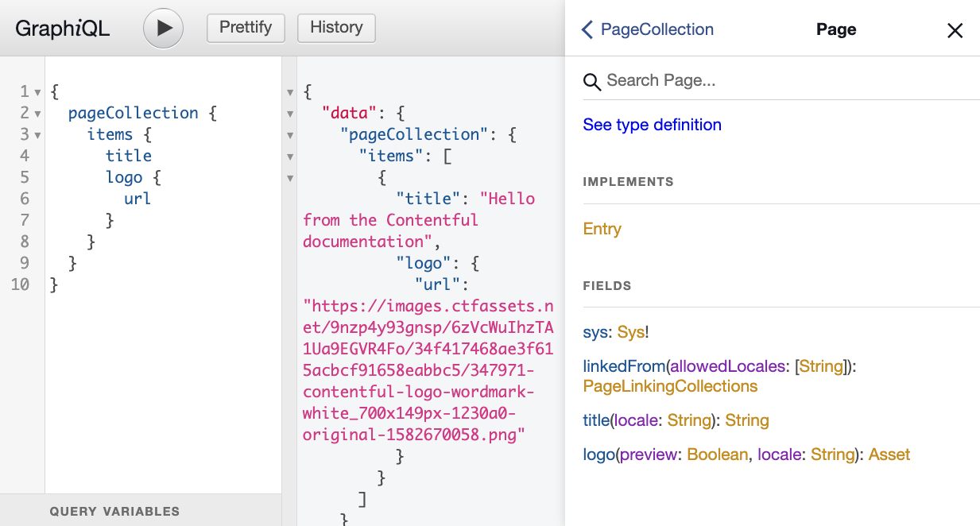Click the String return type of title

point(746,420)
